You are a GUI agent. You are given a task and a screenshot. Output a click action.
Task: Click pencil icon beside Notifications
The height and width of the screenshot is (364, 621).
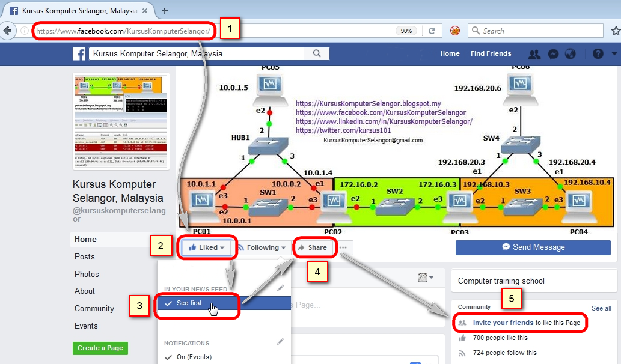pyautogui.click(x=280, y=341)
